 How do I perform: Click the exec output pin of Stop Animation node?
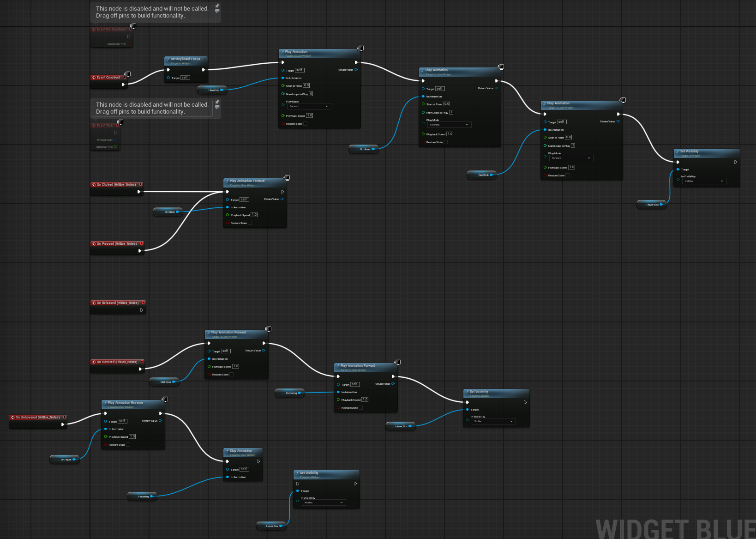click(258, 461)
